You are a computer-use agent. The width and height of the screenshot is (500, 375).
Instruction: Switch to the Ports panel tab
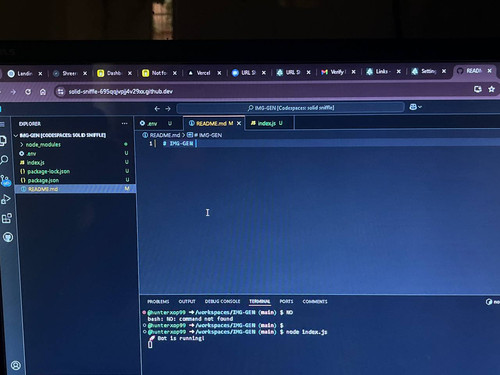tap(286, 301)
